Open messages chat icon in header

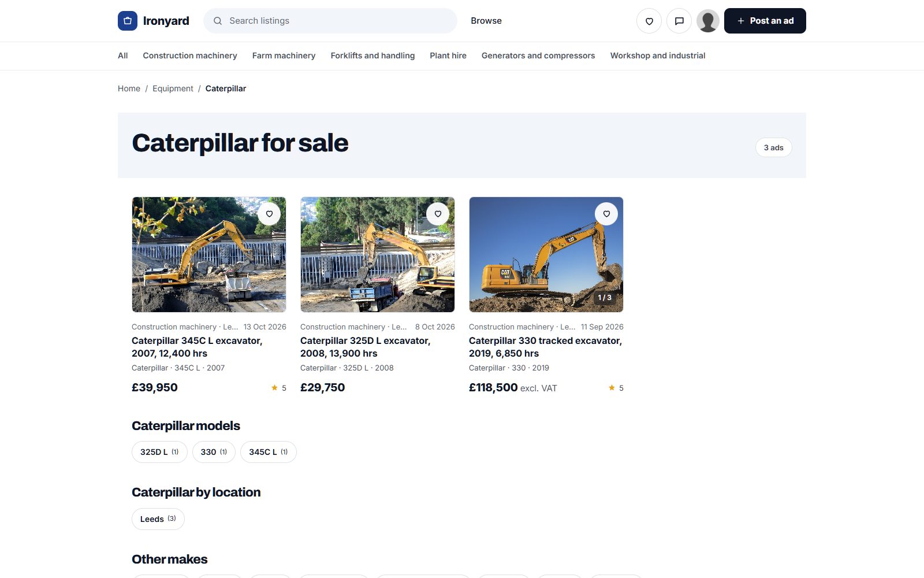pyautogui.click(x=679, y=21)
